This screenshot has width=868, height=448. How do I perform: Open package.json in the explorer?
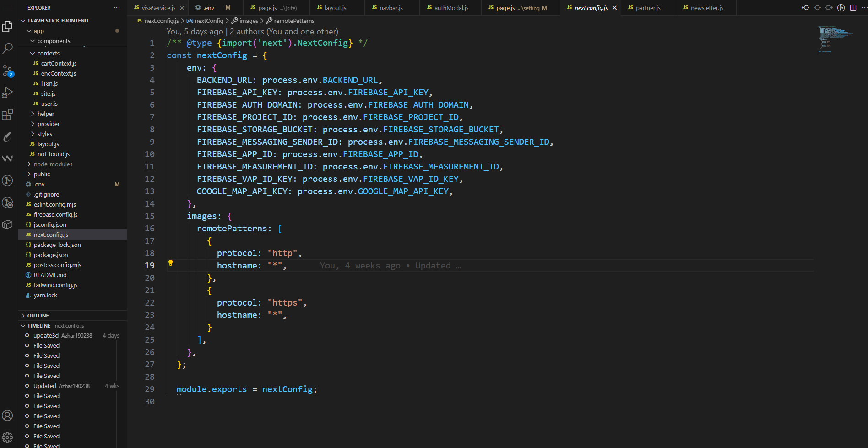(x=73, y=255)
